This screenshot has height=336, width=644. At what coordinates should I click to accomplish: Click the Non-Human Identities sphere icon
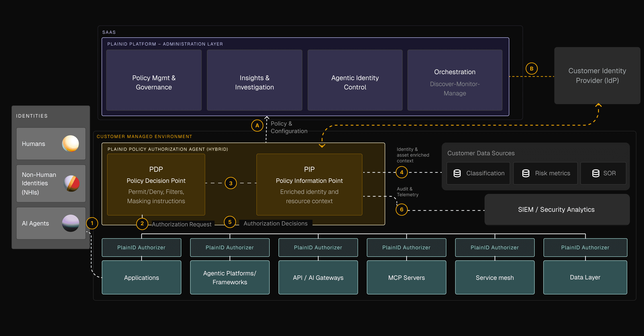(x=72, y=183)
